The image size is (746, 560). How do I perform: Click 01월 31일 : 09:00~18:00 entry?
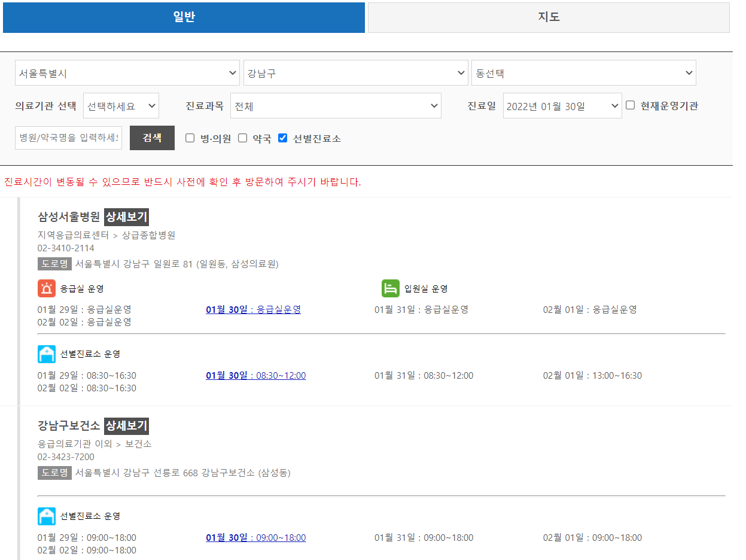point(424,538)
